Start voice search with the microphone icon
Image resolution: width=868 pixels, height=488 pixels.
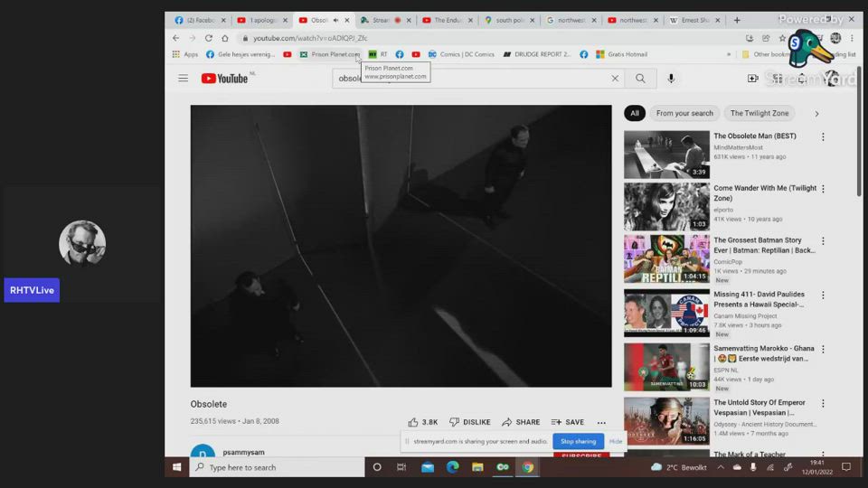(671, 79)
